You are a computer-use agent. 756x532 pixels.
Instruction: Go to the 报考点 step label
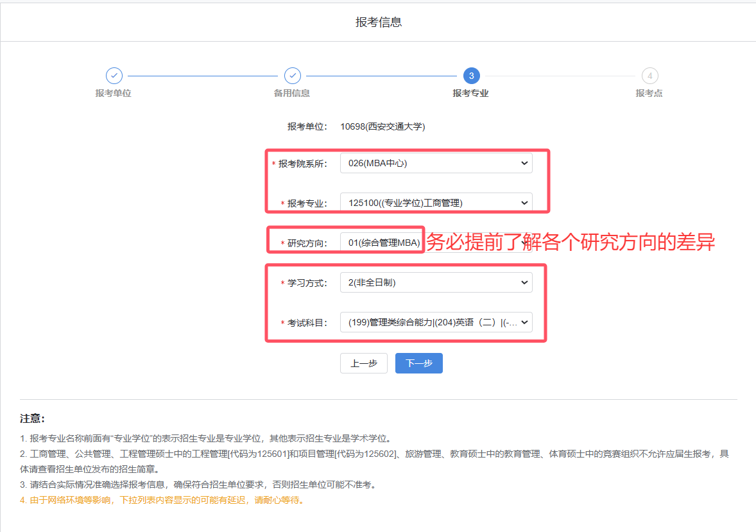tap(649, 93)
